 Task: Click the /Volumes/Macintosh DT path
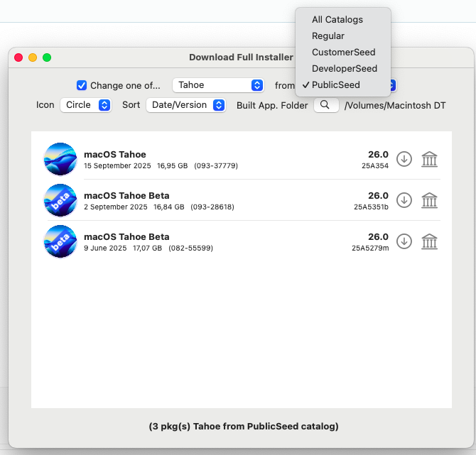[x=394, y=105]
